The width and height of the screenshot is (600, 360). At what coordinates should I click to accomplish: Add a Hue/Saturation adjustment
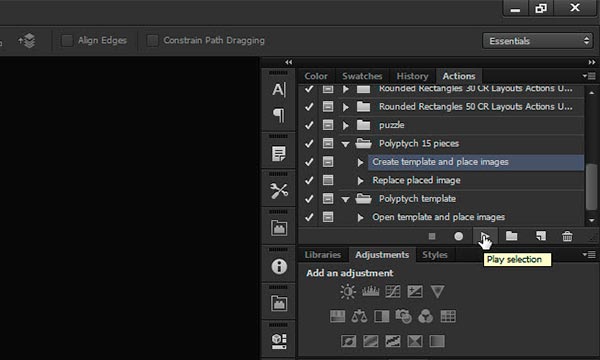coord(338,316)
